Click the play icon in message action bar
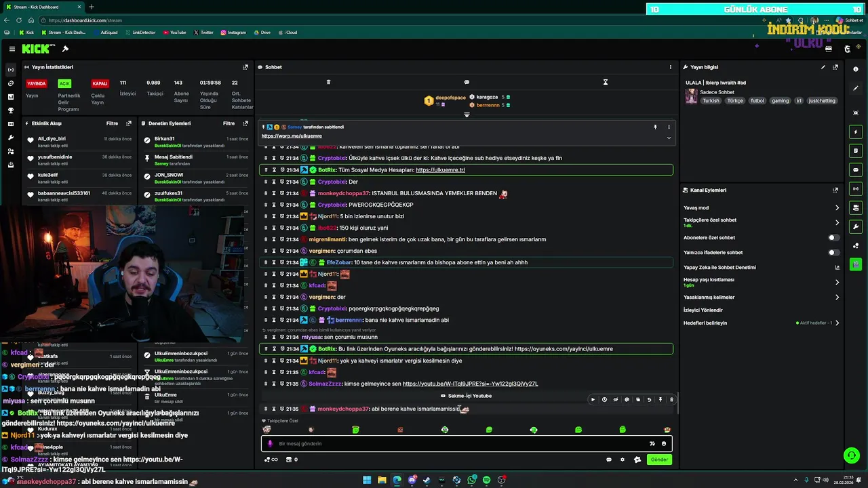The image size is (868, 488). coord(593,399)
